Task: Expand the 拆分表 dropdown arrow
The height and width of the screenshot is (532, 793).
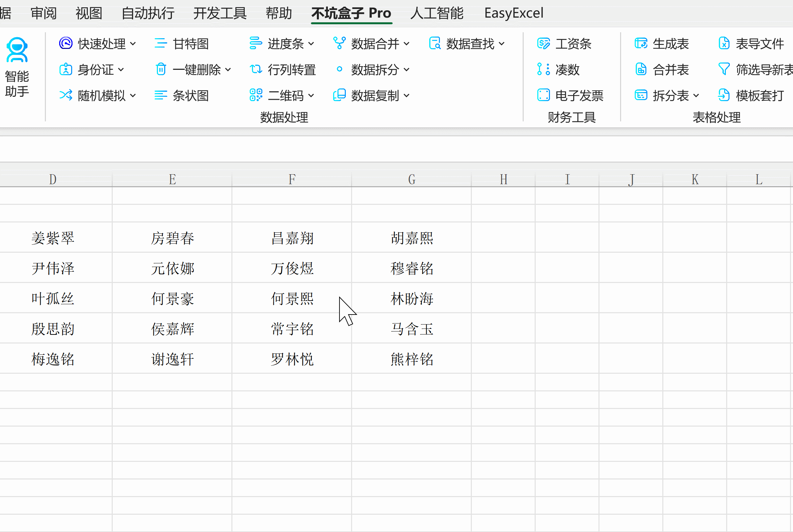Action: (x=696, y=96)
